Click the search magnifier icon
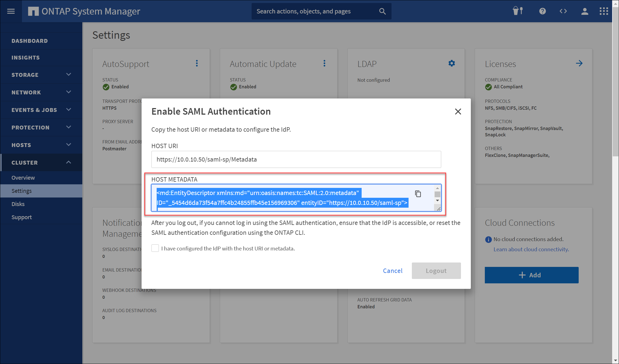This screenshot has width=619, height=364. pyautogui.click(x=382, y=11)
